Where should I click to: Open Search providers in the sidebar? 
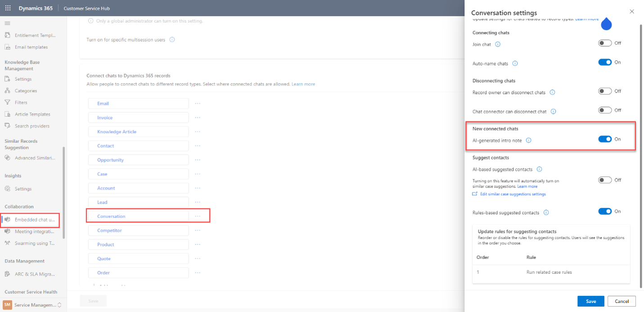click(31, 126)
